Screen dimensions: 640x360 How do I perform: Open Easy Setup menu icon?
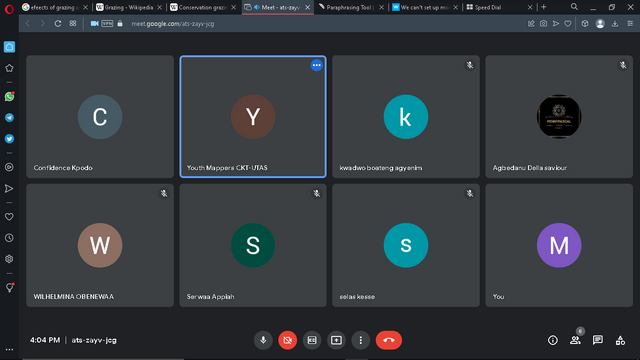(x=630, y=24)
